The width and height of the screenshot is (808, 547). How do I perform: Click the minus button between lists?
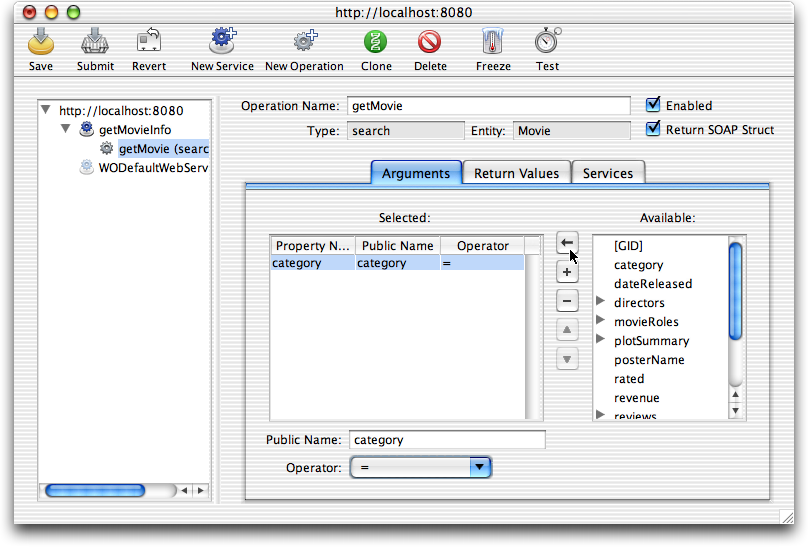coord(567,301)
